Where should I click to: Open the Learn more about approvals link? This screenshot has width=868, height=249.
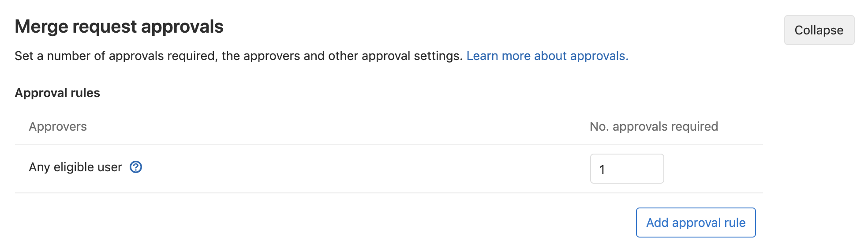click(x=547, y=56)
